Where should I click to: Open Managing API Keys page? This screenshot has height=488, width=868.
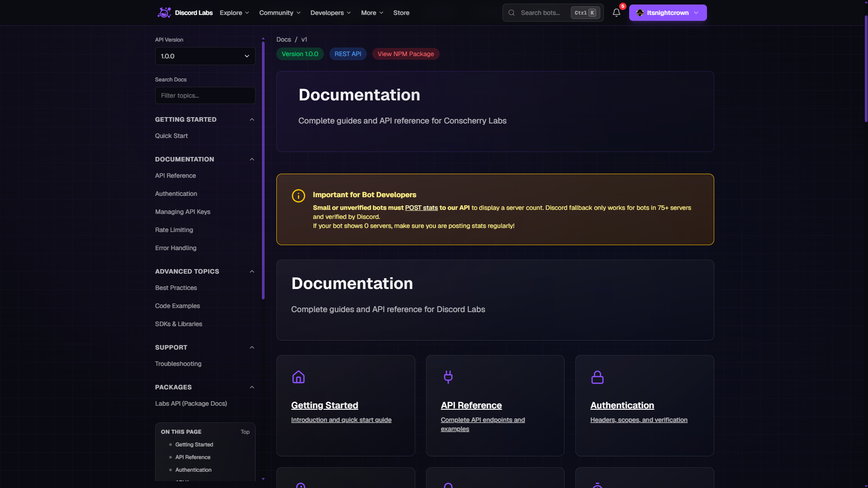pos(183,212)
